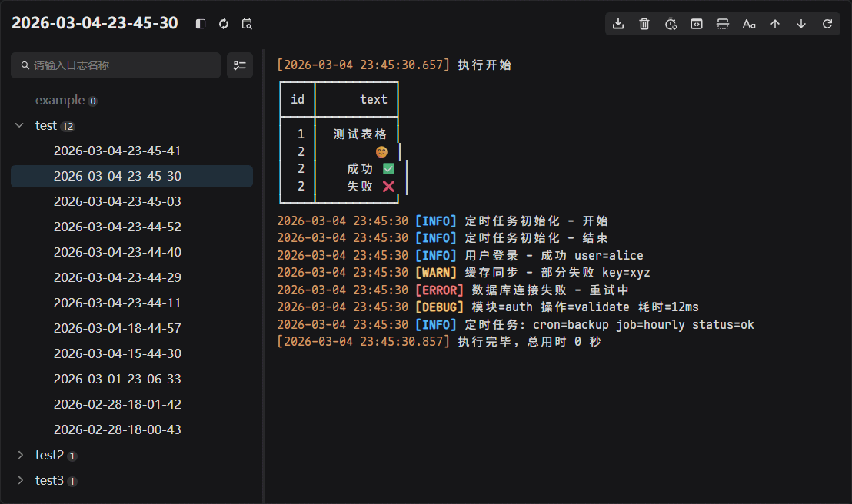Click the reload icon at the far right

tap(827, 24)
